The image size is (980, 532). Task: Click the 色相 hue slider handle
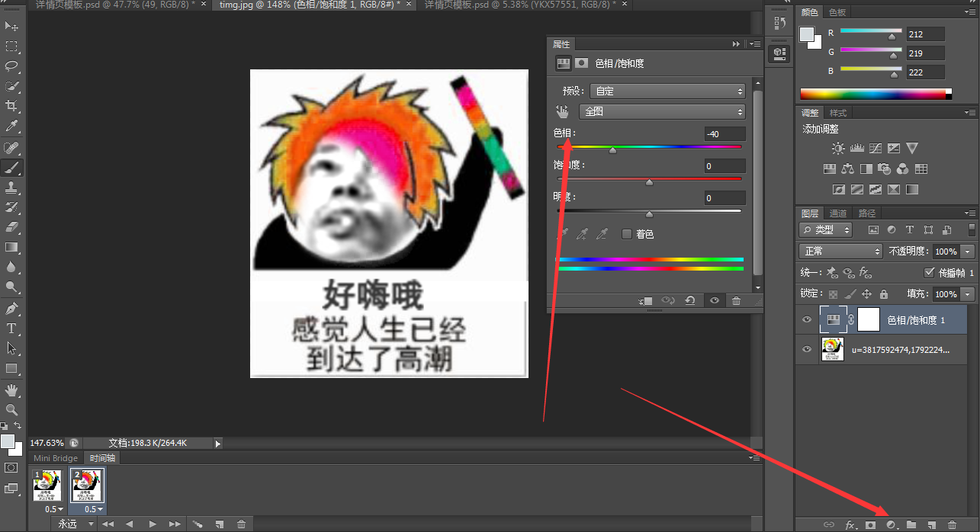(612, 150)
